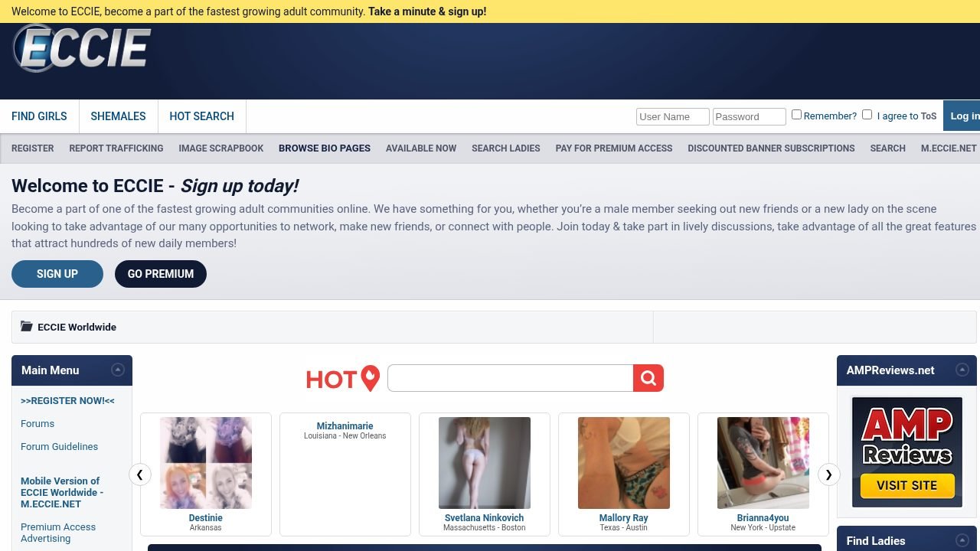Follow the 'Take a minute & sign up!' link
The height and width of the screenshot is (551, 980).
point(427,11)
